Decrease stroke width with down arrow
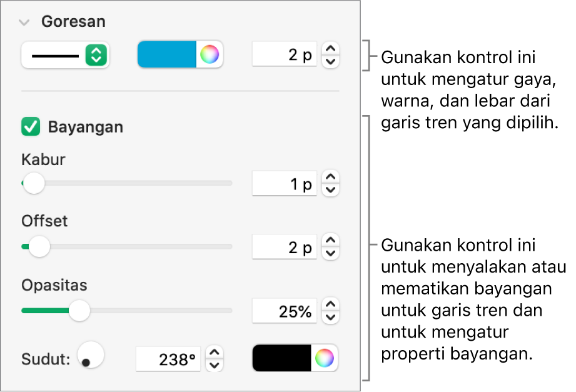 (x=331, y=61)
